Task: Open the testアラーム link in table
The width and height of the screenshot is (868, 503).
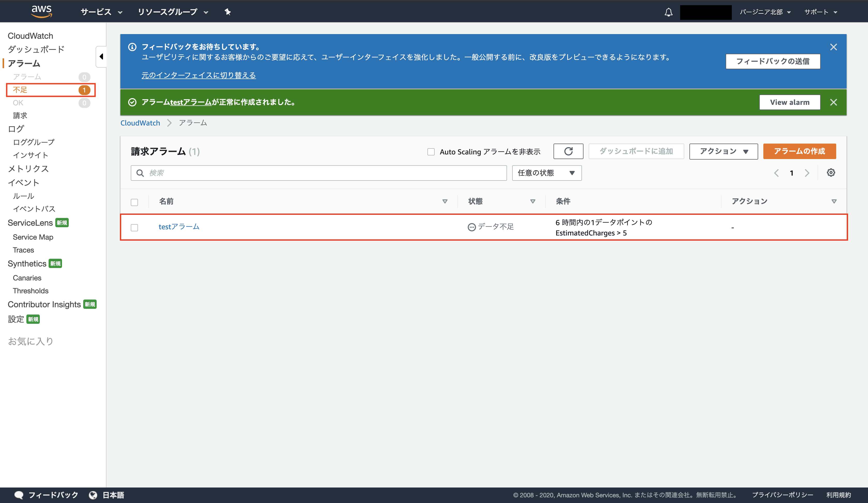Action: 179,226
